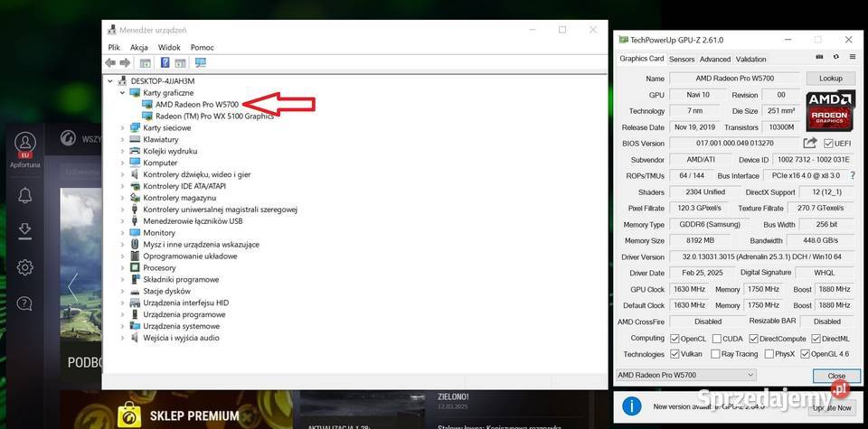The height and width of the screenshot is (429, 868).
Task: Click the Back arrow in Device Manager toolbar
Action: [x=110, y=63]
